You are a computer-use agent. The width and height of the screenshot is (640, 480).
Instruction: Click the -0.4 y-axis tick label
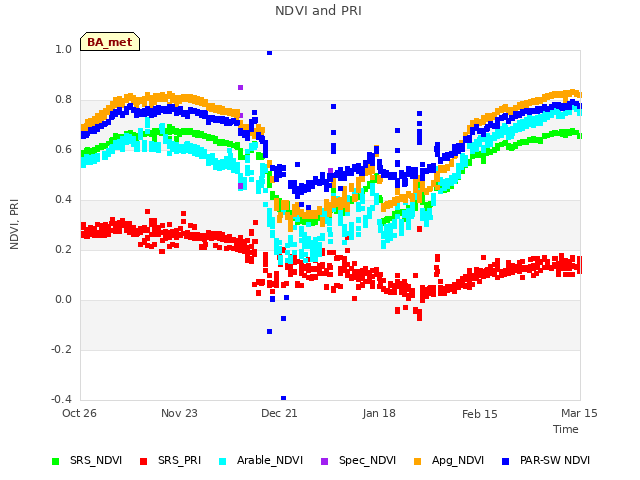61,399
